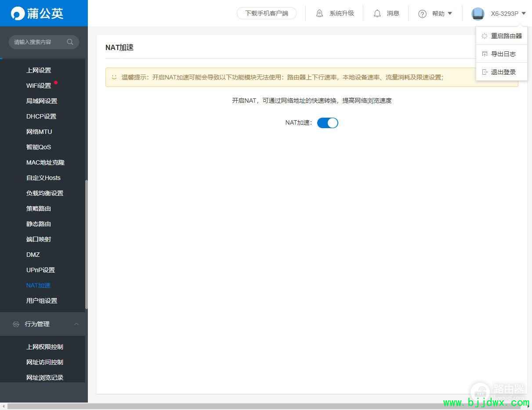532x410 pixels.
Task: Open 自定义Hosts in the sidebar
Action: click(x=43, y=178)
